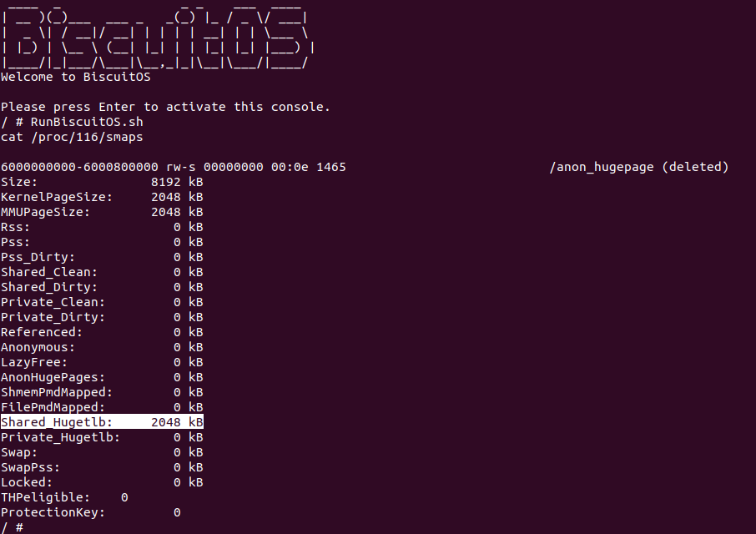Click the SwapPss line
The width and height of the screenshot is (756, 534).
pyautogui.click(x=102, y=467)
